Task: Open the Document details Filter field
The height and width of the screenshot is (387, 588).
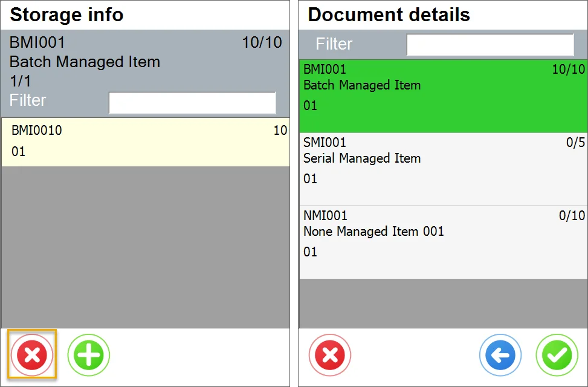Action: 489,44
